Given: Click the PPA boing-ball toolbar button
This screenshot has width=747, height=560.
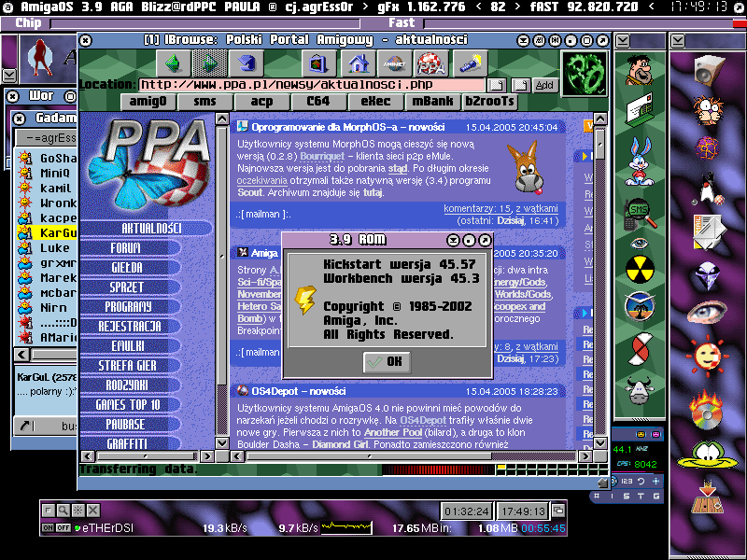Looking at the screenshot, I should [x=431, y=63].
